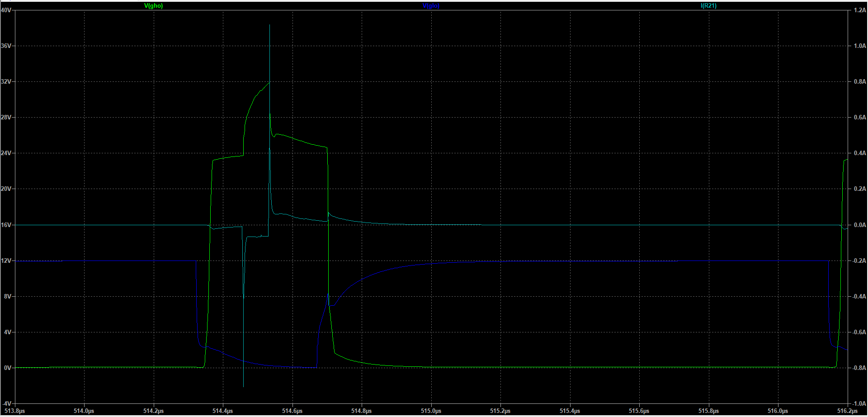Click the 514.4µs time axis label
Viewport: 868px width, 417px height.
click(x=223, y=411)
